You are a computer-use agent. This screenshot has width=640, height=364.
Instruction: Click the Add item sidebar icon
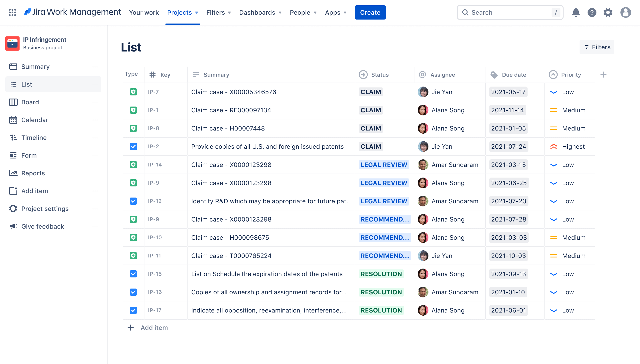tap(13, 191)
